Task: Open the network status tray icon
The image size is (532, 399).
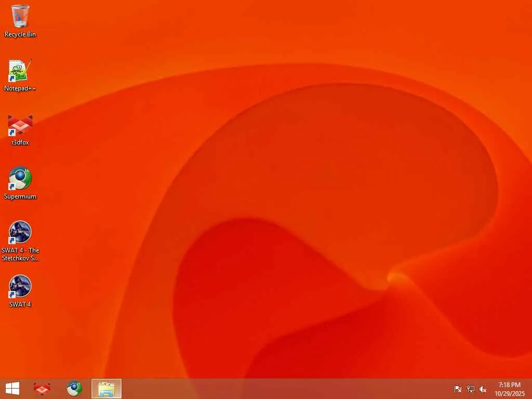Action: coord(470,389)
